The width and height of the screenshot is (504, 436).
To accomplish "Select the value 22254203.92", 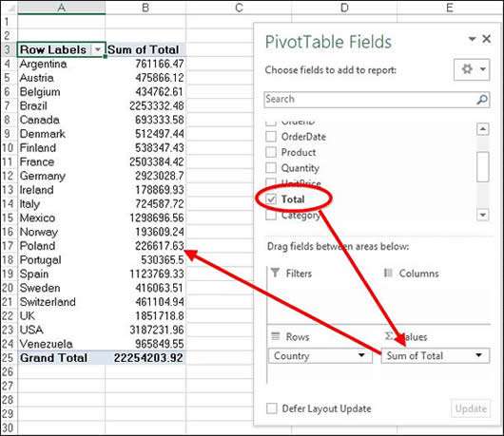I will coord(148,358).
